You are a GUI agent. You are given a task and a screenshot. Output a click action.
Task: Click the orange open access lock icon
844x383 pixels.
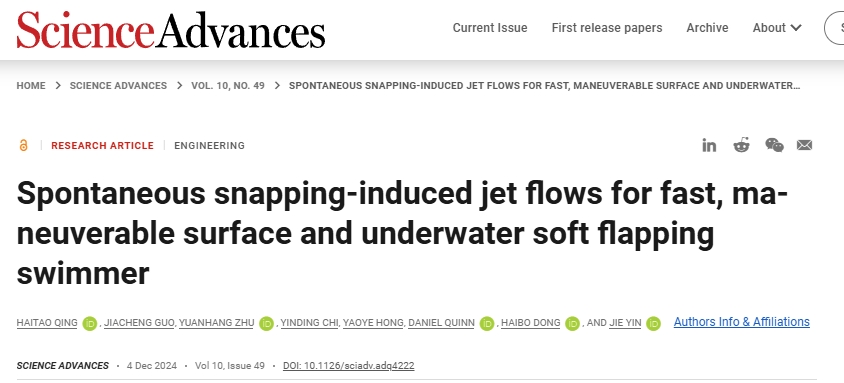point(23,145)
